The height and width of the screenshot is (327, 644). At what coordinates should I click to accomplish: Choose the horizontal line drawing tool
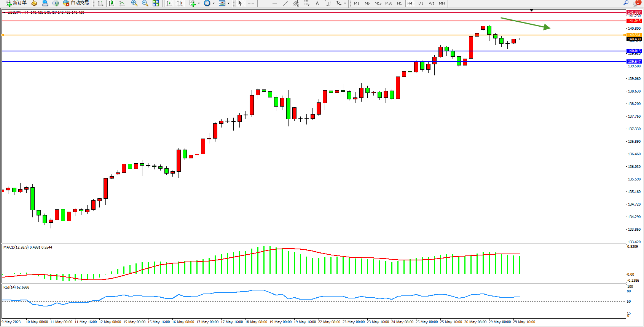coord(274,3)
